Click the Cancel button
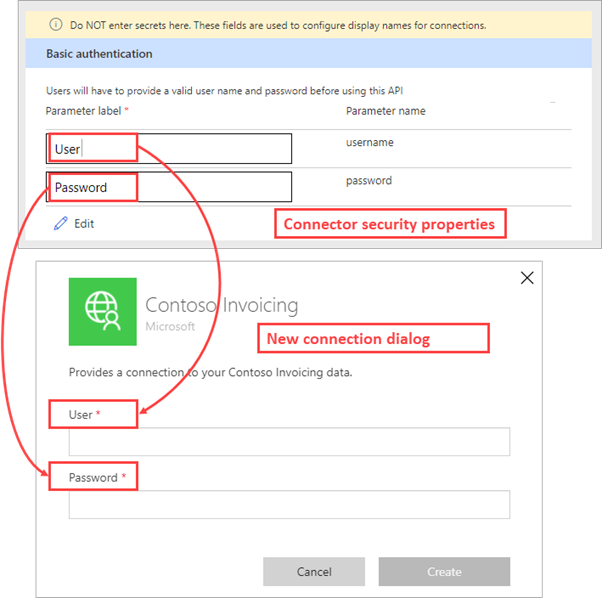 coord(314,572)
